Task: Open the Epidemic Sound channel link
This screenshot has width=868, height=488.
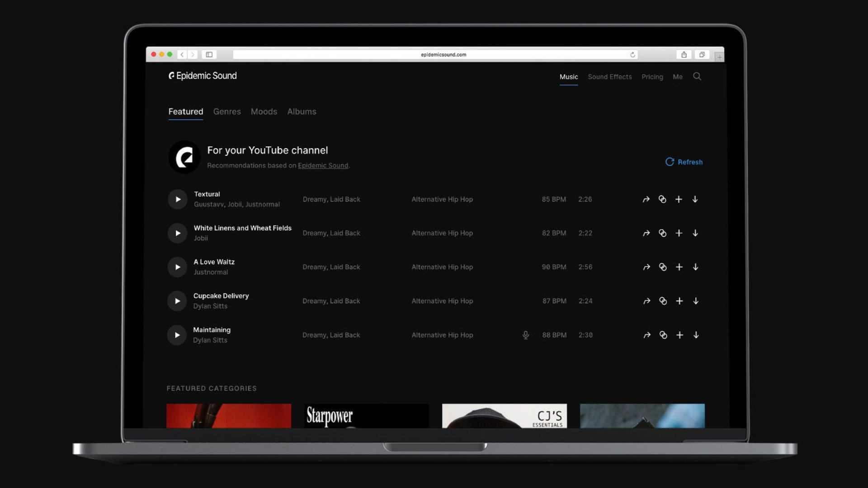Action: [323, 165]
